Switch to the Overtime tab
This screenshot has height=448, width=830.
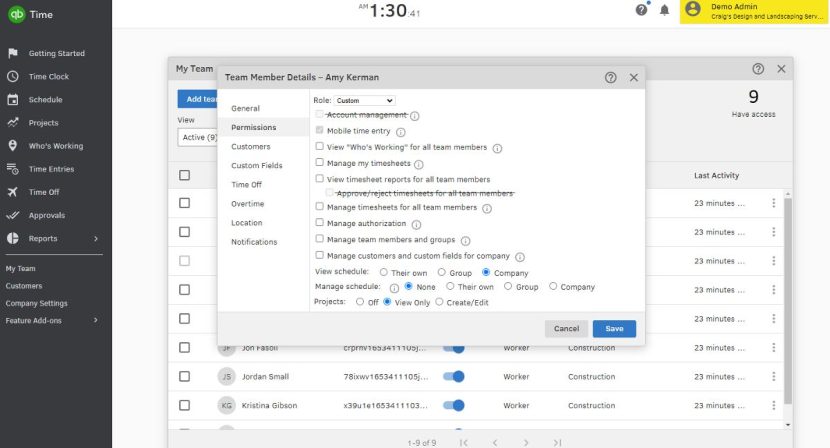point(247,204)
